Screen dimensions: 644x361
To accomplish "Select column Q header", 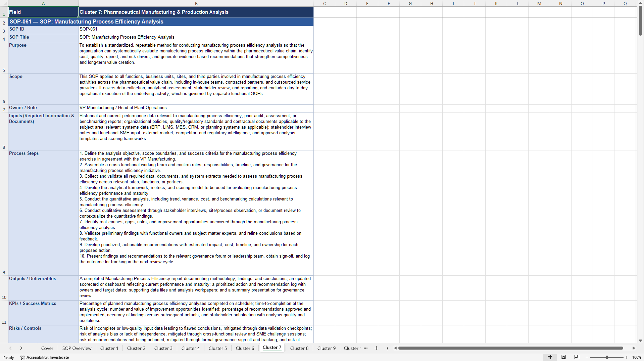I will pos(625,3).
